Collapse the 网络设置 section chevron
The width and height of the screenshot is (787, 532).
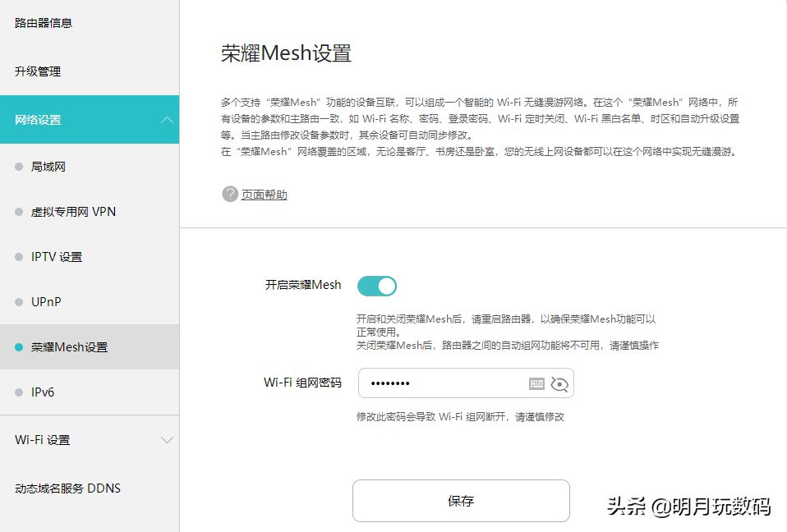point(167,120)
